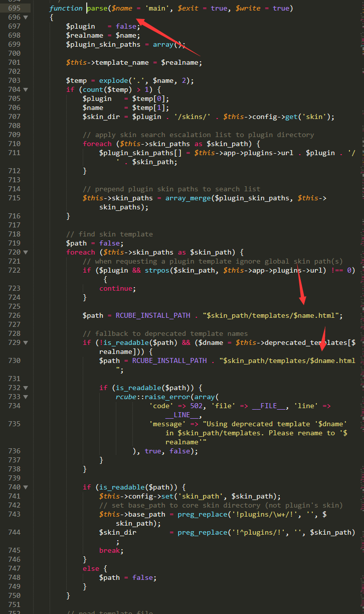The height and width of the screenshot is (614, 364).
Task: Click 'rcube::raise_error' on line 733
Action: click(x=153, y=397)
